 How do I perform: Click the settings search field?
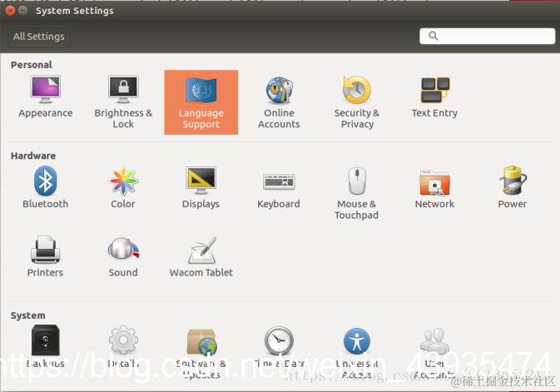tap(487, 36)
